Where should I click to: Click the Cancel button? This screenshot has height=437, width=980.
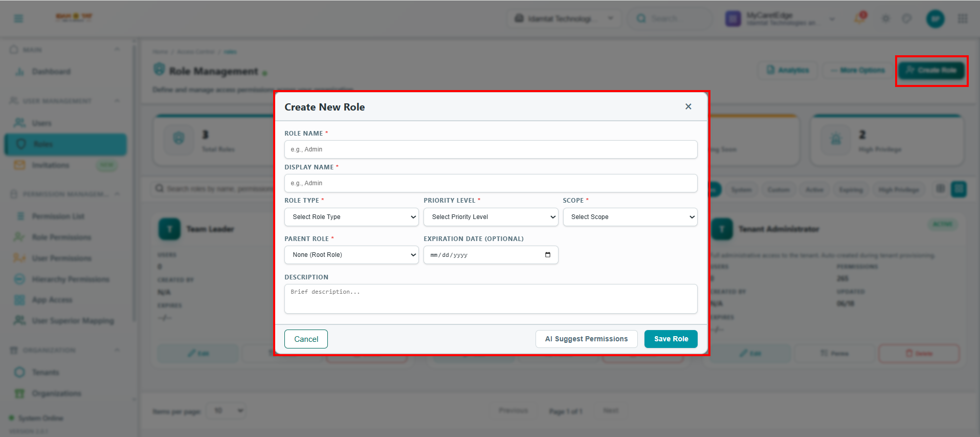[306, 339]
